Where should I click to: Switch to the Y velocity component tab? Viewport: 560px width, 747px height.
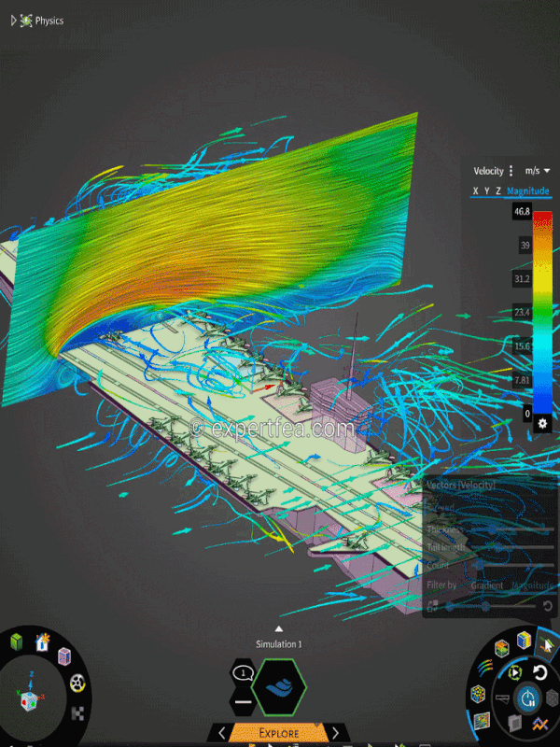(x=486, y=191)
